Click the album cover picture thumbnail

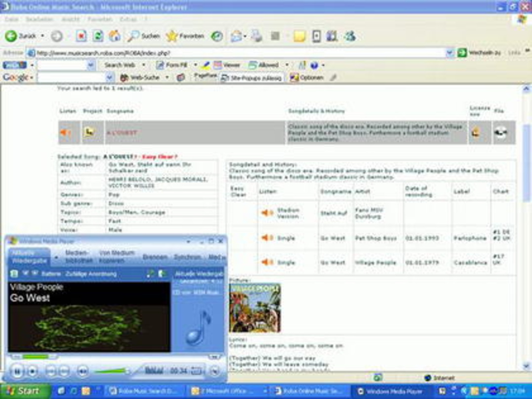(x=255, y=308)
